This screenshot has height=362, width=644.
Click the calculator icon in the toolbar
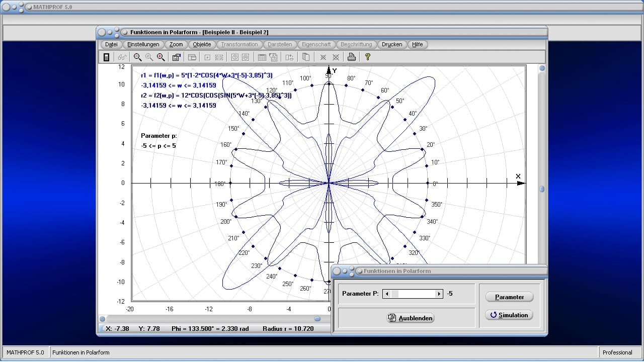(x=106, y=57)
